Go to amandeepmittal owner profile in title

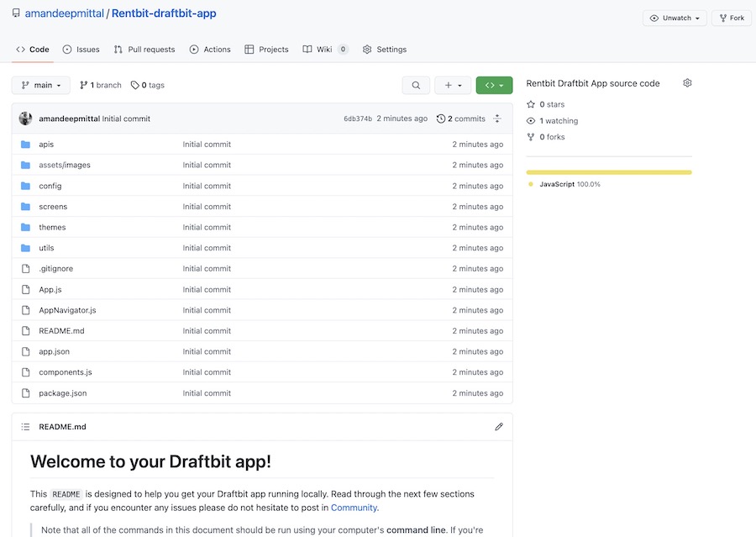pyautogui.click(x=65, y=13)
